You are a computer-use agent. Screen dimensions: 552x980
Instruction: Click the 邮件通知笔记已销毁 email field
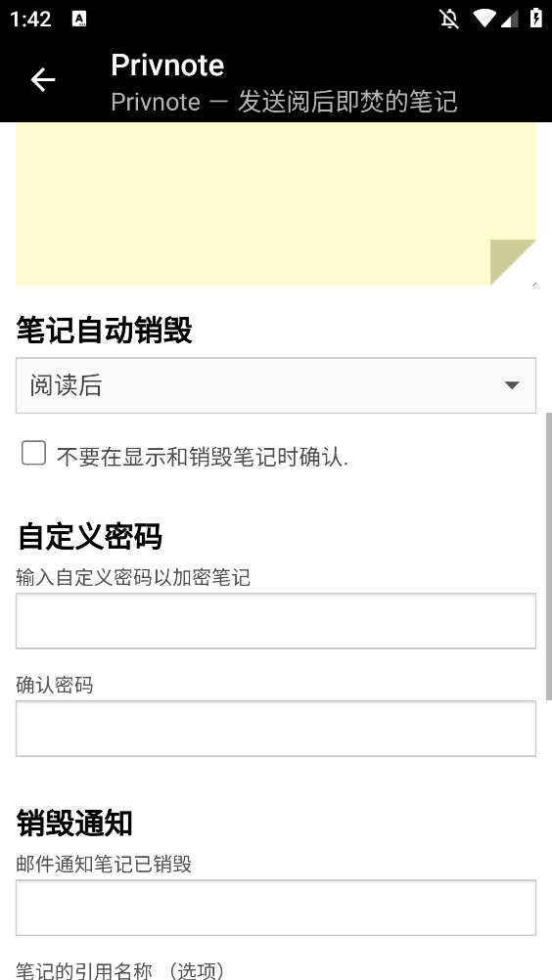click(276, 908)
